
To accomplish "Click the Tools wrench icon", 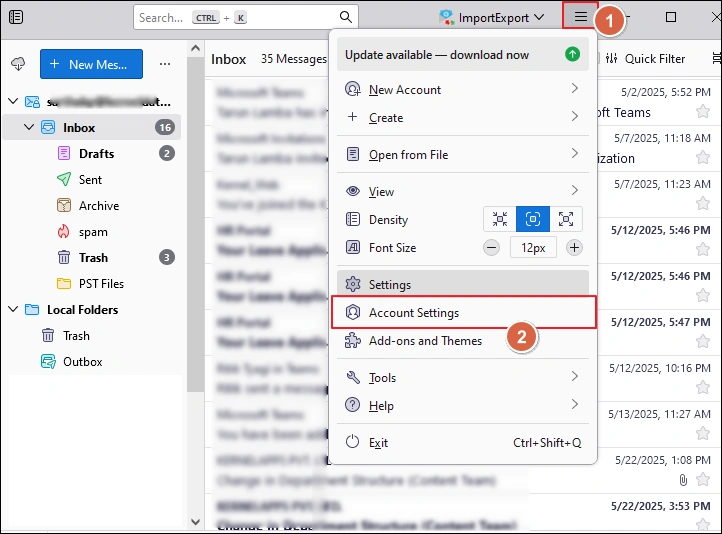I will 353,377.
